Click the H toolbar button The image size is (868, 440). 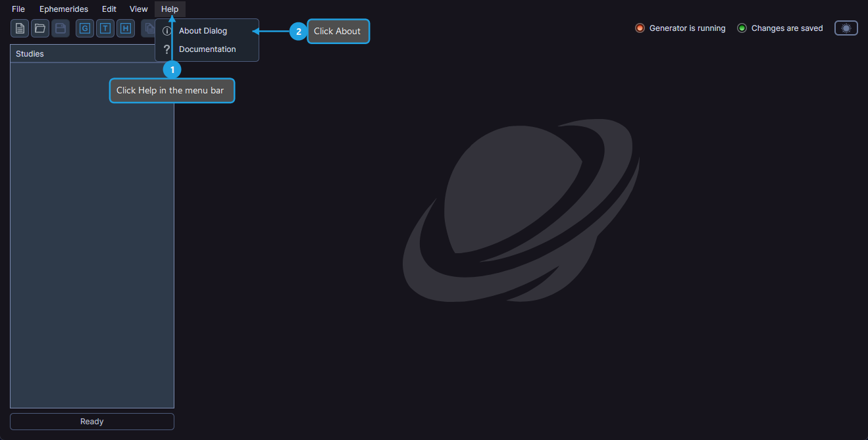126,28
